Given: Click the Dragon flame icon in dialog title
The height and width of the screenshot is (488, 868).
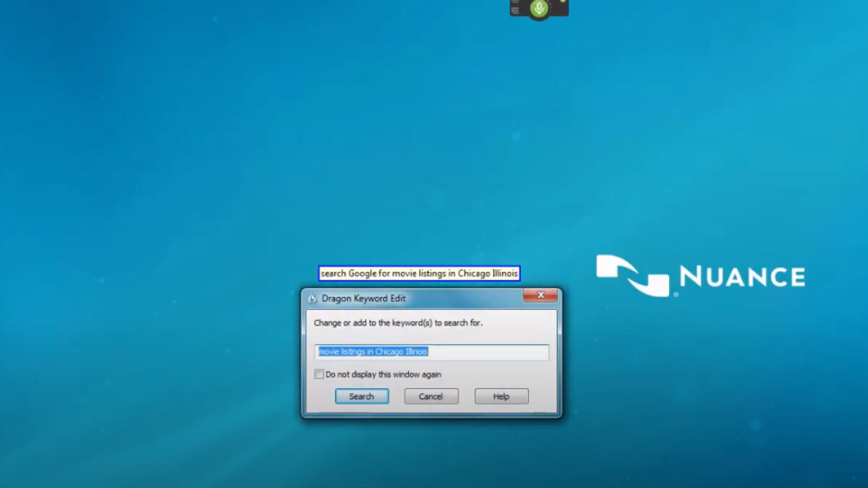Looking at the screenshot, I should pos(312,299).
